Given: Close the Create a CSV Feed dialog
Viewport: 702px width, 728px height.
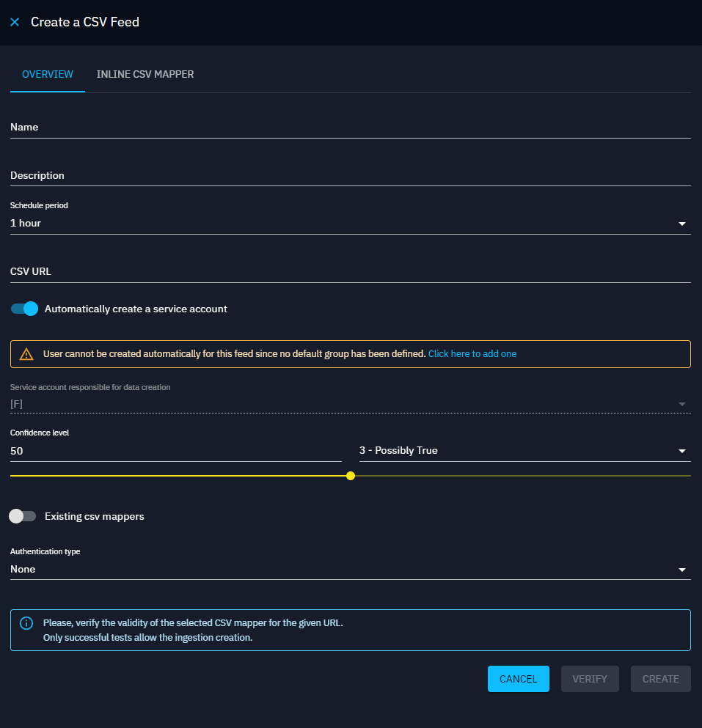Looking at the screenshot, I should tap(15, 22).
